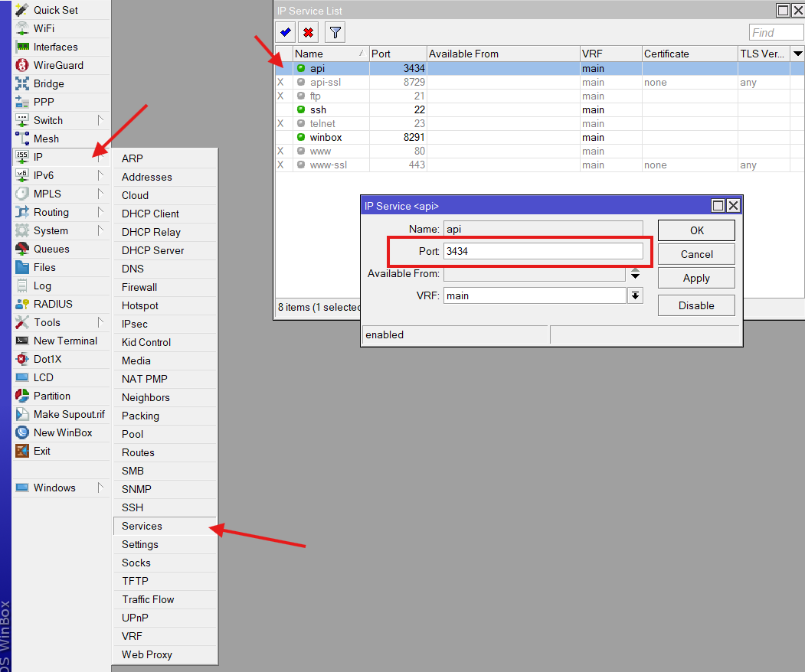Expand the Switch submenu arrow
Viewport: 805px width, 672px height.
[100, 120]
